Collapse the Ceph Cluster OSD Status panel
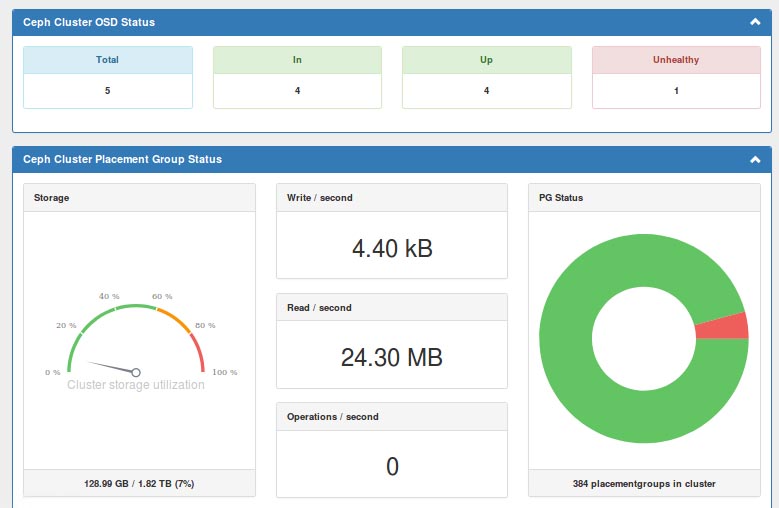The height and width of the screenshot is (508, 779). coord(753,21)
